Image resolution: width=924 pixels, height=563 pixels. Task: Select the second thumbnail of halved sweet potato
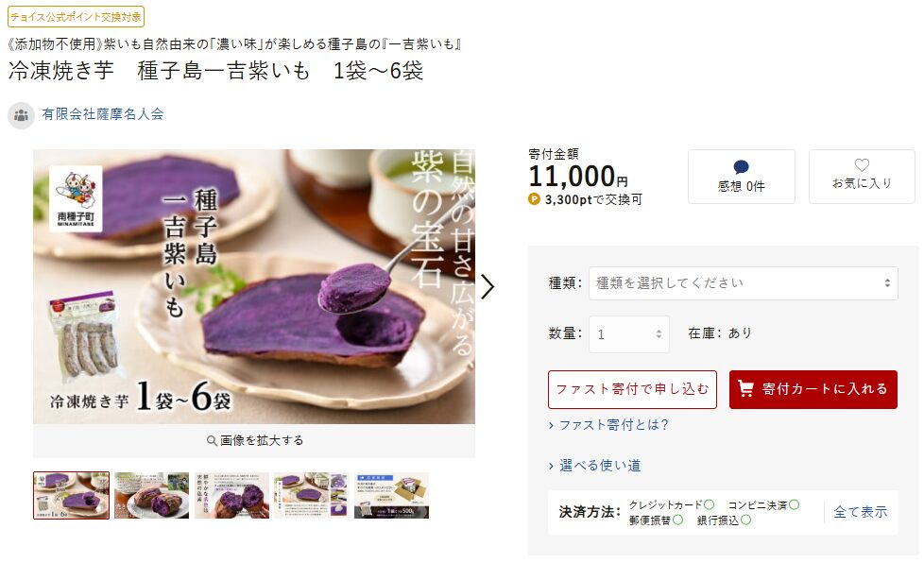coord(151,495)
